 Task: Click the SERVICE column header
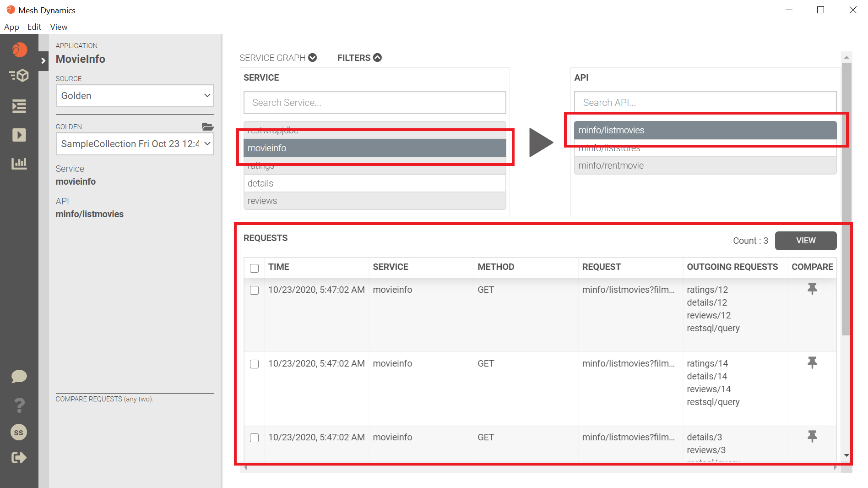click(391, 267)
